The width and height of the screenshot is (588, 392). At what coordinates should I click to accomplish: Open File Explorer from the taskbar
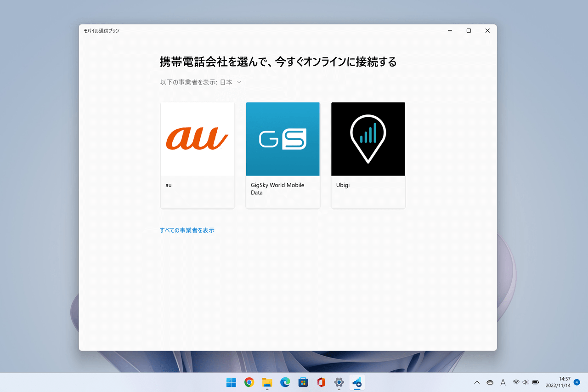267,382
